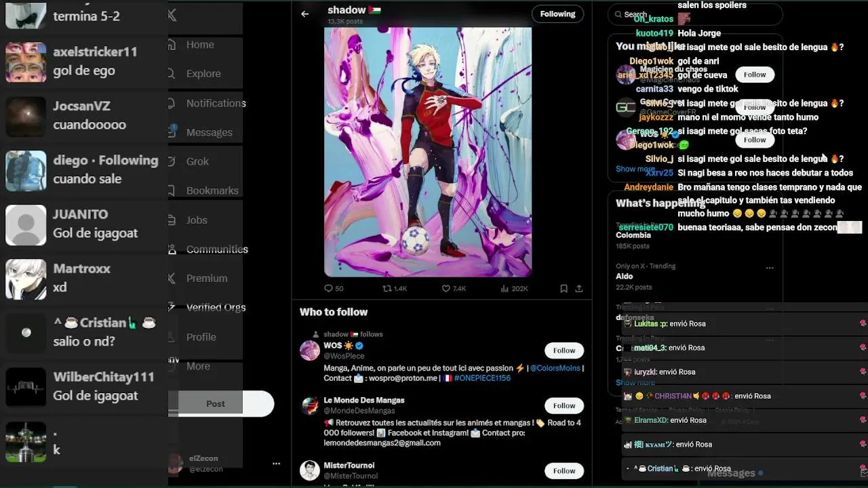The height and width of the screenshot is (488, 868).
Task: Open the soccer player artwork image
Action: (428, 152)
